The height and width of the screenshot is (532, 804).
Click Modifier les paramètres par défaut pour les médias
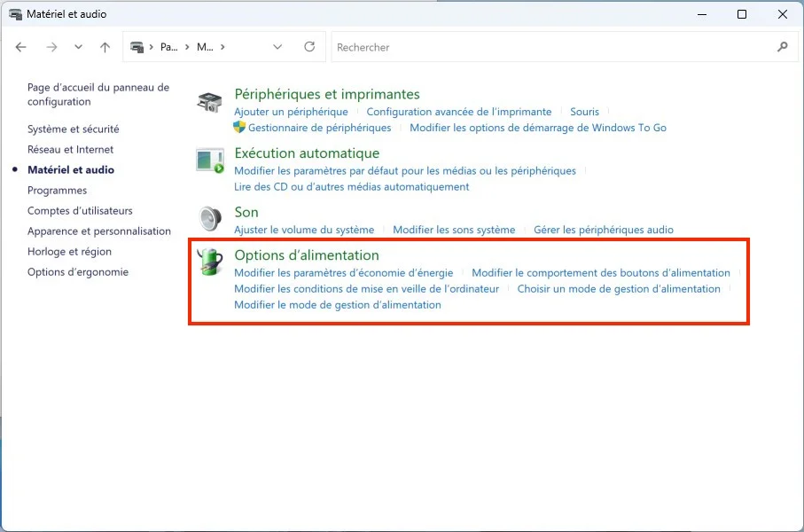[405, 171]
